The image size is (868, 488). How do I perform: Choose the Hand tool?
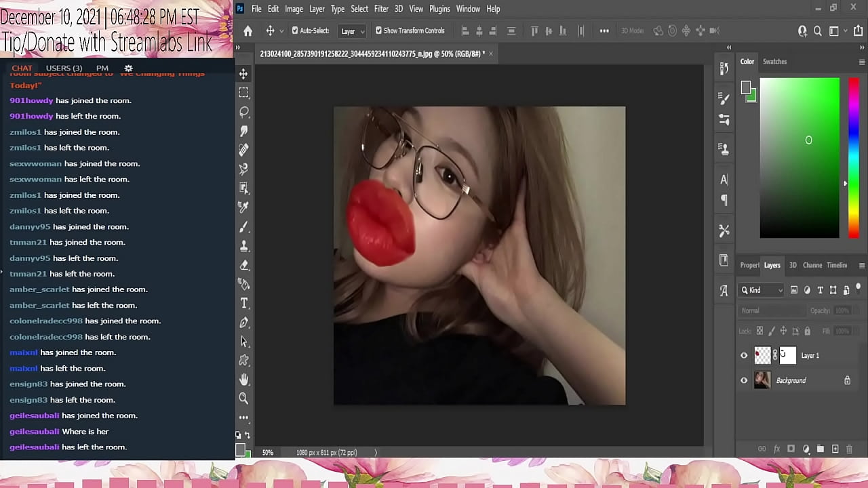coord(244,380)
